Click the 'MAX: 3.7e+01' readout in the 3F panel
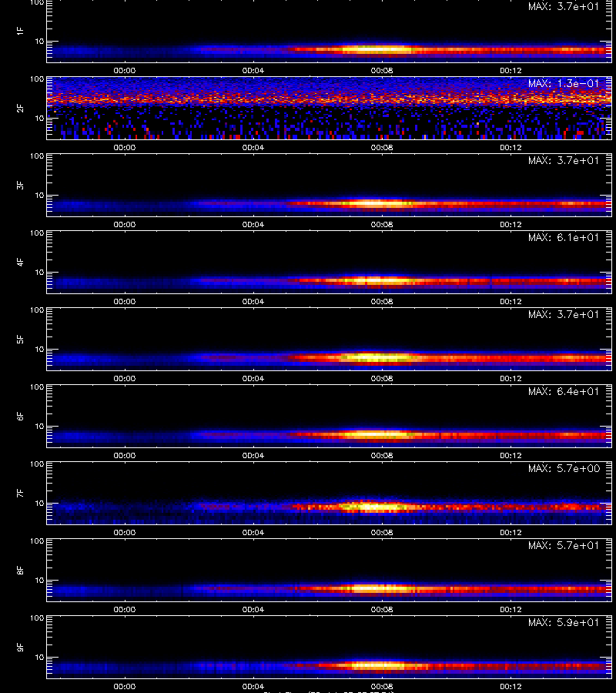The height and width of the screenshot is (693, 616). 564,161
